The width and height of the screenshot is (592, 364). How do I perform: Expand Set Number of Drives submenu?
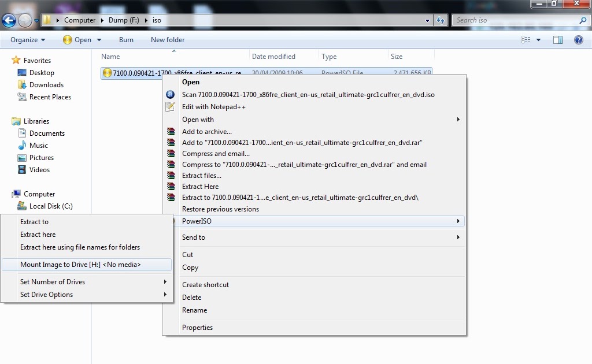tap(87, 282)
